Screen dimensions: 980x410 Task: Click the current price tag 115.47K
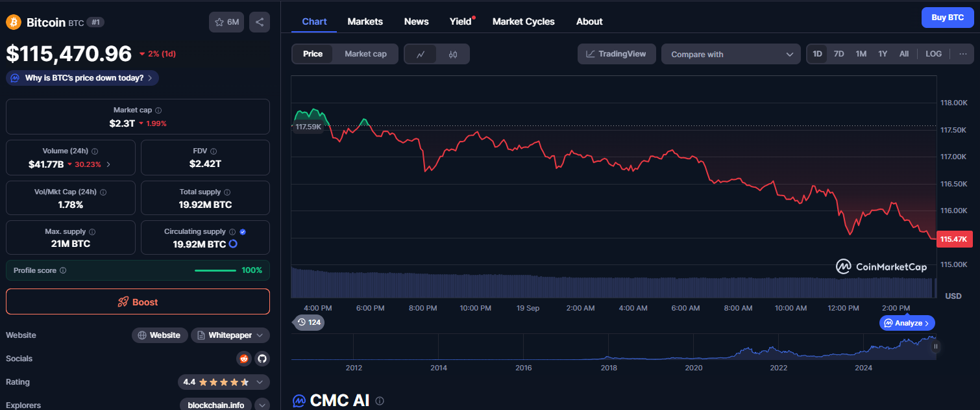click(954, 239)
